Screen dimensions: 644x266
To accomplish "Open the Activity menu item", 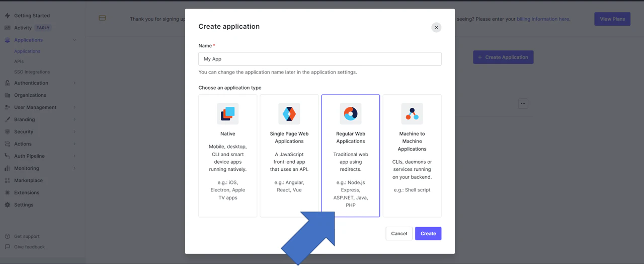I will [x=23, y=28].
